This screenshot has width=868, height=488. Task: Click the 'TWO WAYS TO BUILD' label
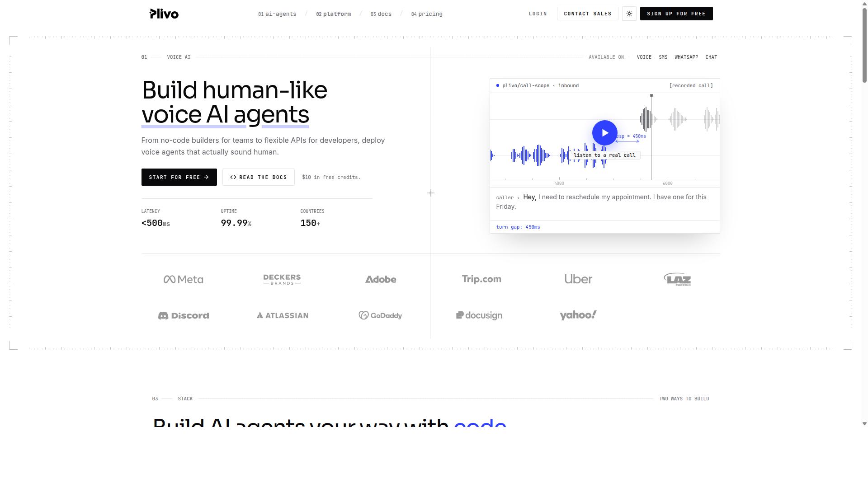pos(684,399)
